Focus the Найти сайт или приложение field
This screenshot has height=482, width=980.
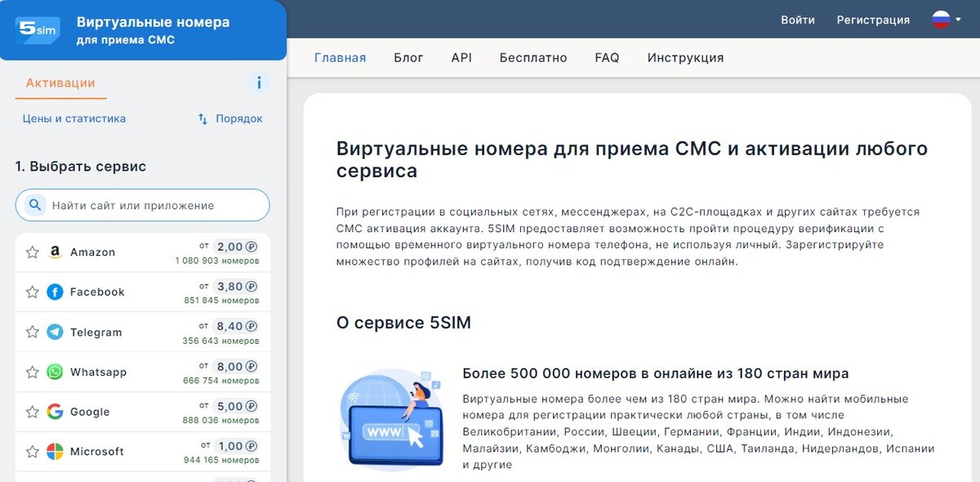click(142, 205)
